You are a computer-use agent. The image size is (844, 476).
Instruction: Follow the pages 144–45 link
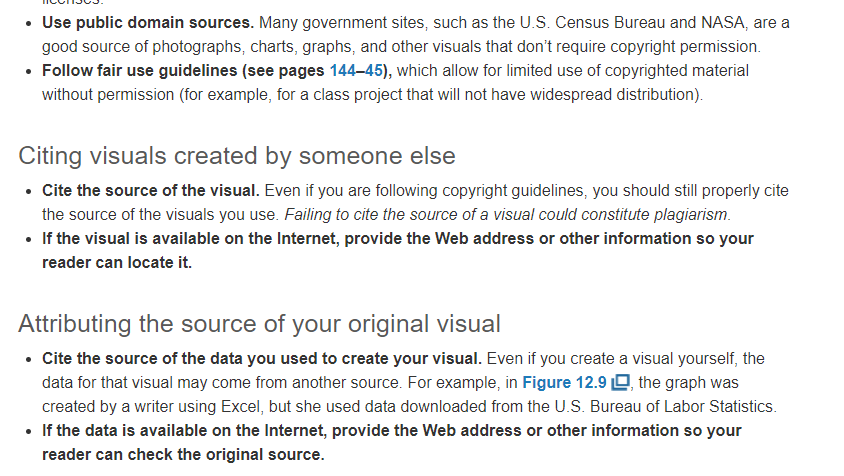356,71
